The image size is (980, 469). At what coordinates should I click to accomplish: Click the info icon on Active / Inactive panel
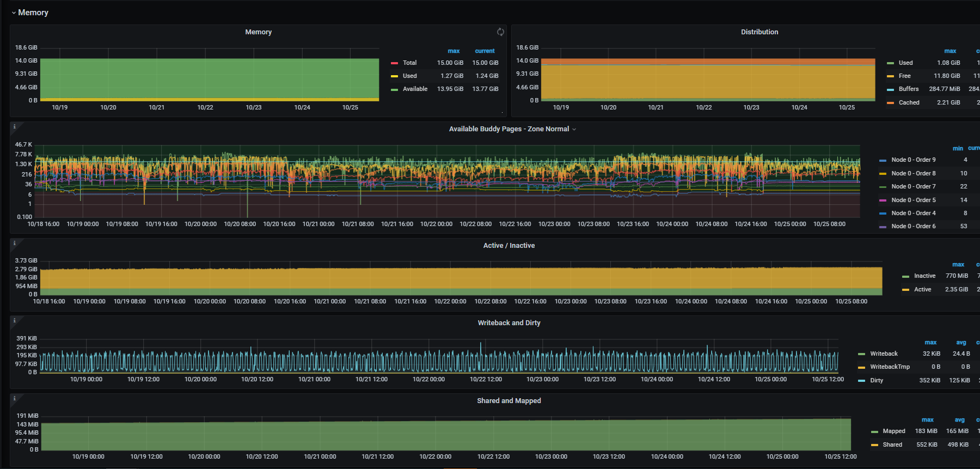pos(15,243)
